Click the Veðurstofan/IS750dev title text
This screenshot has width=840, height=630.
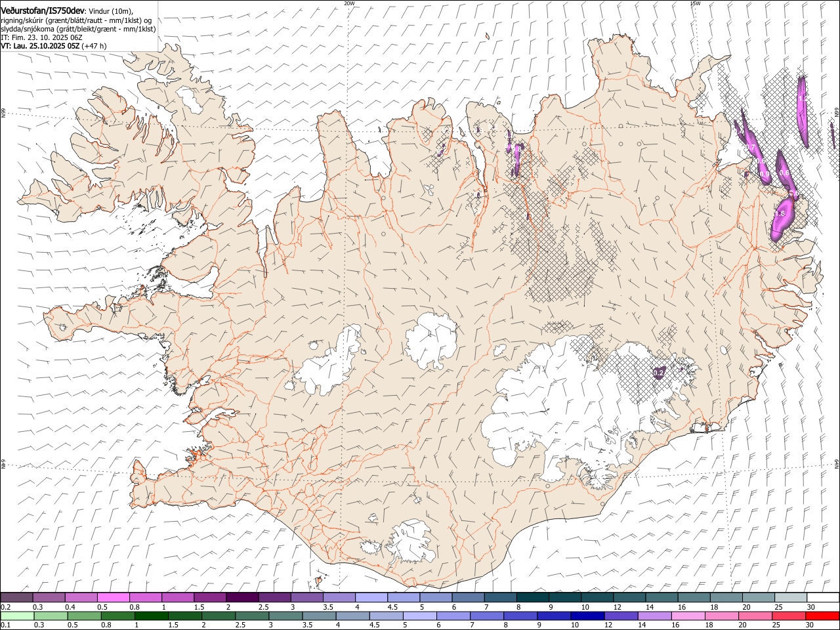(43, 10)
